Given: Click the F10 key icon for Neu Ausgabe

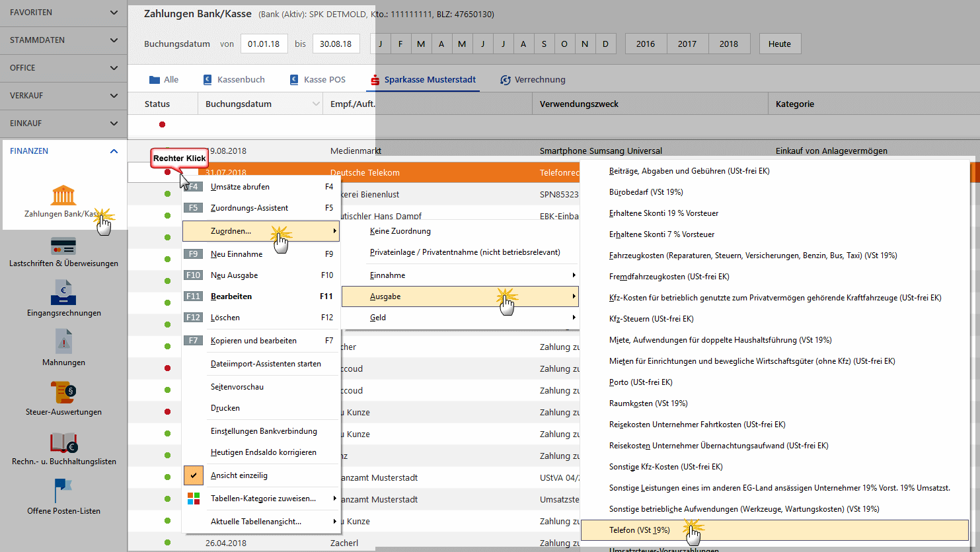Looking at the screenshot, I should 193,275.
